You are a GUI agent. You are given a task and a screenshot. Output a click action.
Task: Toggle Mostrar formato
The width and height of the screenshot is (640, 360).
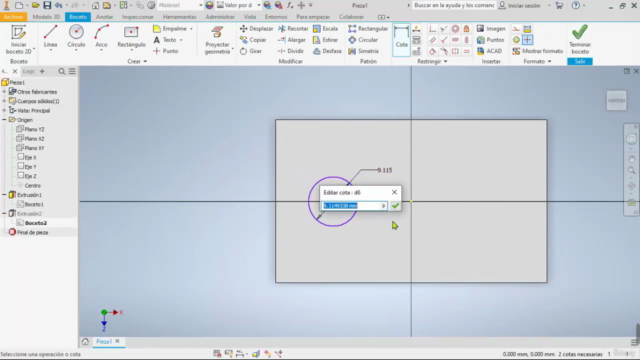pyautogui.click(x=538, y=51)
